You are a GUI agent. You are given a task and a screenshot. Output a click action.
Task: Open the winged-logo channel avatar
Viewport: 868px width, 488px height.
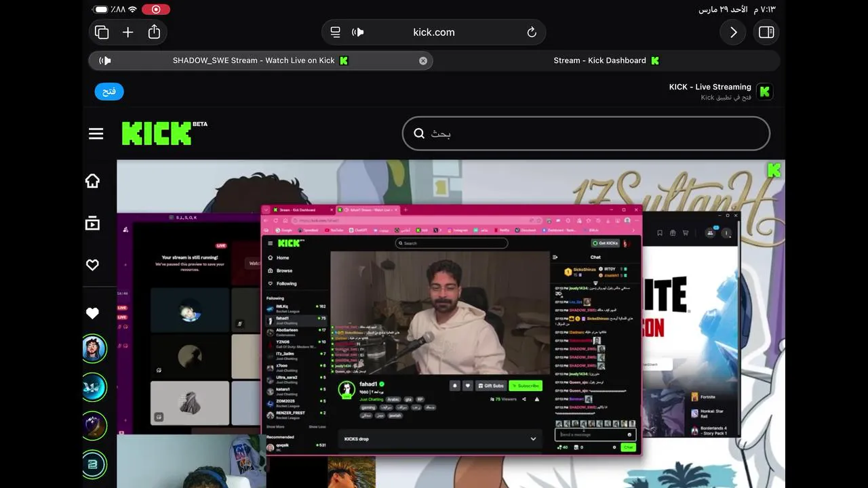94,388
